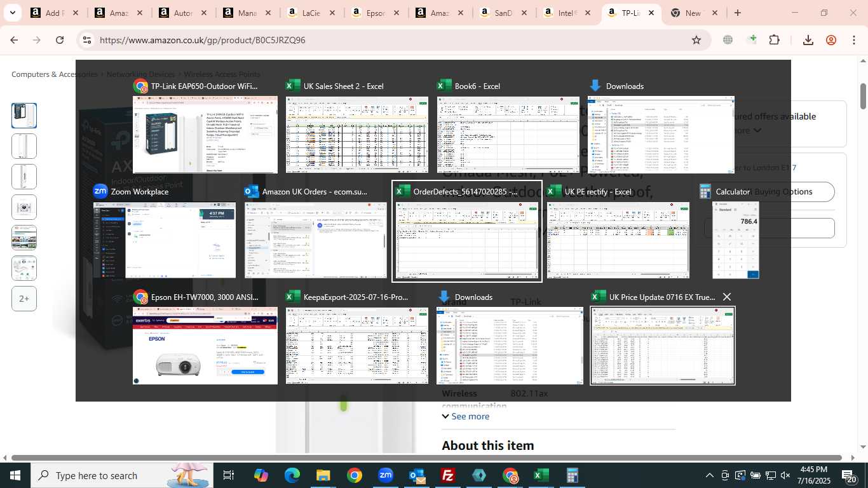Open FileZilla from taskbar
Viewport: 868px width, 488px height.
click(x=448, y=475)
